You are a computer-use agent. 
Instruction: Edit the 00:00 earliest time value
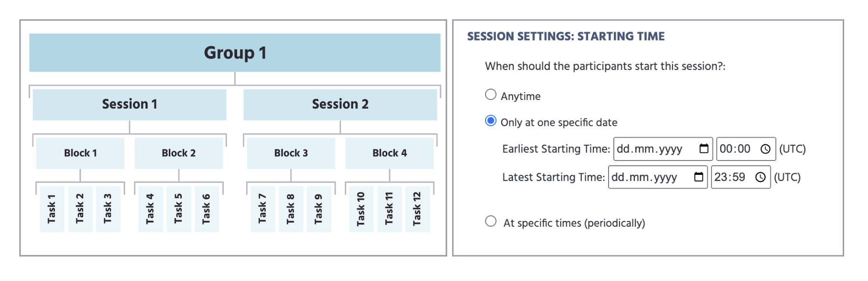(x=735, y=149)
